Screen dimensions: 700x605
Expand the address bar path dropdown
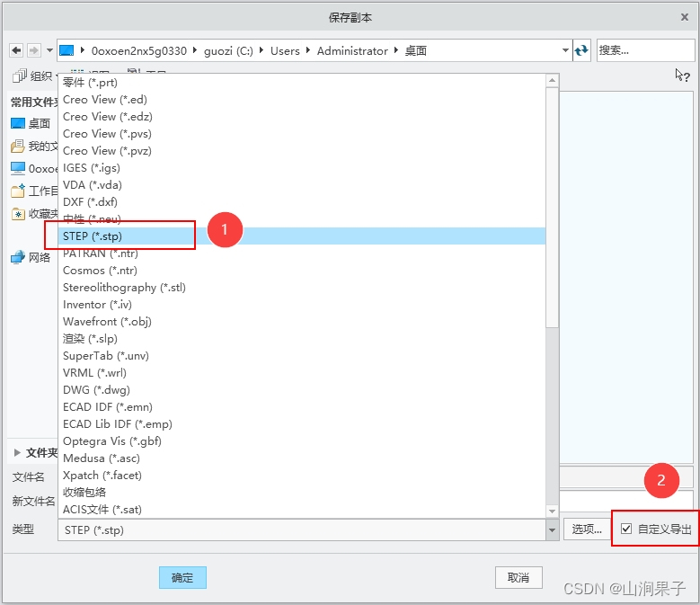click(565, 51)
